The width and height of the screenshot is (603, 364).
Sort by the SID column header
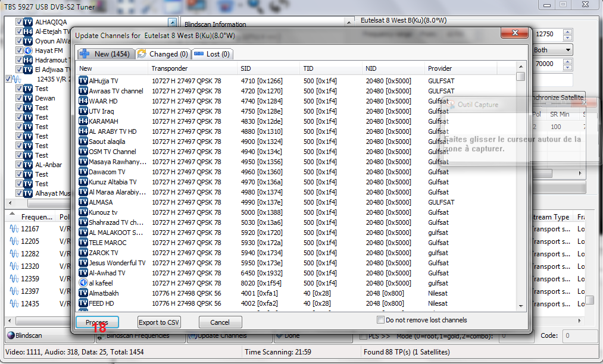268,68
